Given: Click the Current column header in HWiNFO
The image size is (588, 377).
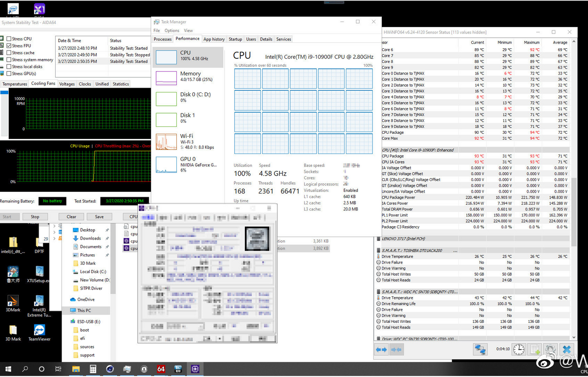Looking at the screenshot, I should [x=477, y=42].
